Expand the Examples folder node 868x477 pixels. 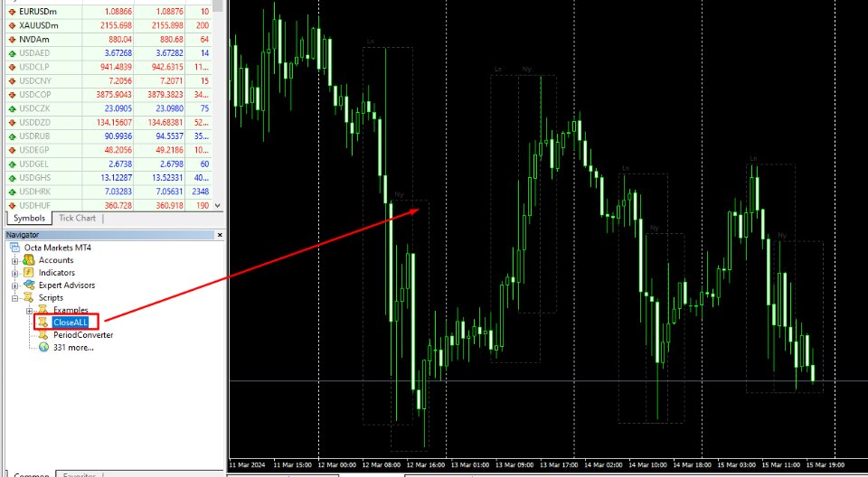29,311
